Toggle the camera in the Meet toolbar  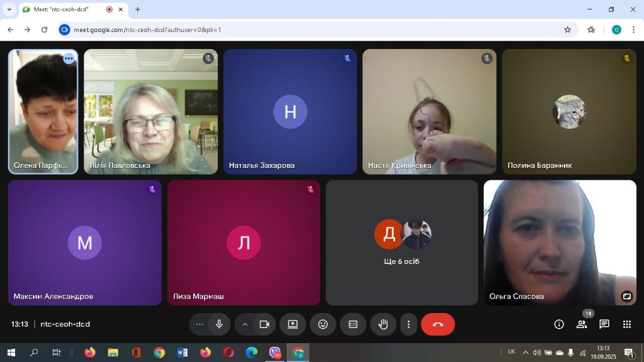pyautogui.click(x=265, y=324)
